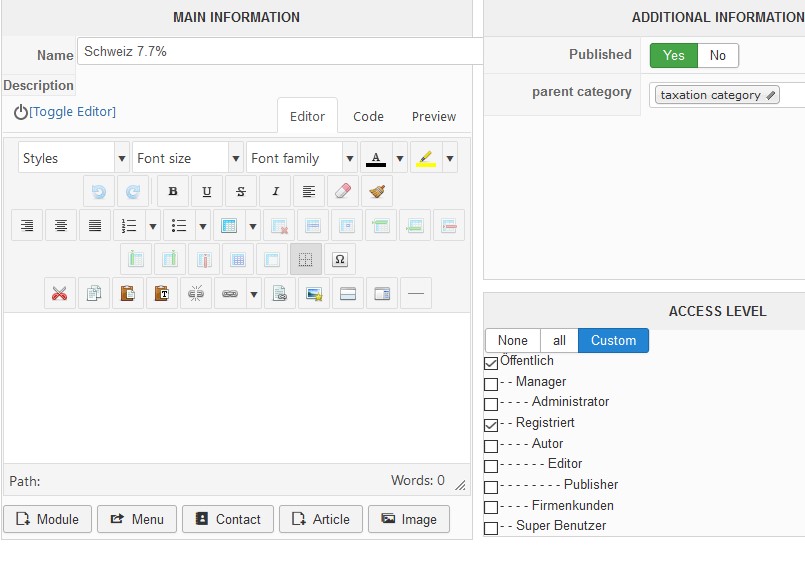
Task: Click the Article button
Action: pyautogui.click(x=320, y=519)
